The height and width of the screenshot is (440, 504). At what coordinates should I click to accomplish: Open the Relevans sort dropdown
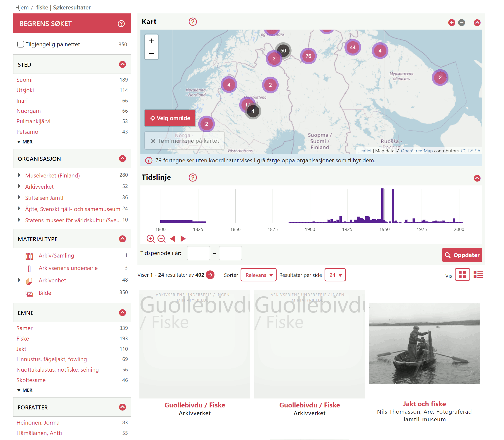pyautogui.click(x=258, y=275)
